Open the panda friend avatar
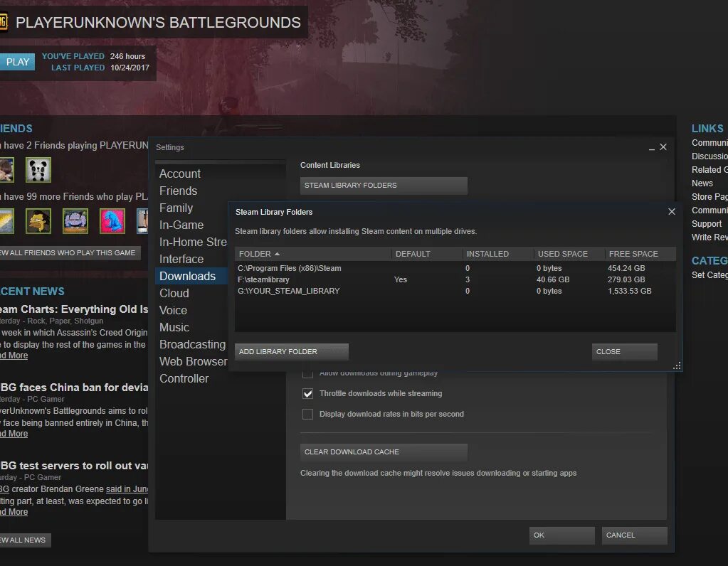The height and width of the screenshot is (566, 728). click(x=38, y=170)
